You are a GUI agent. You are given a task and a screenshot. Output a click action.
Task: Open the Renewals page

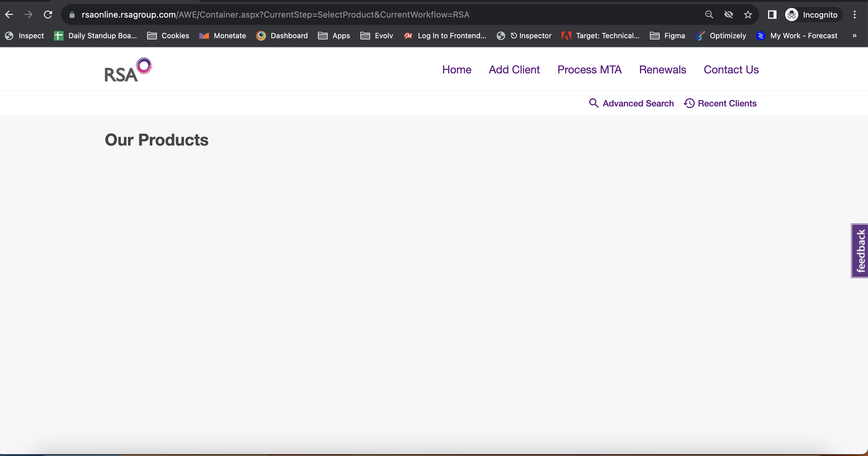tap(662, 69)
